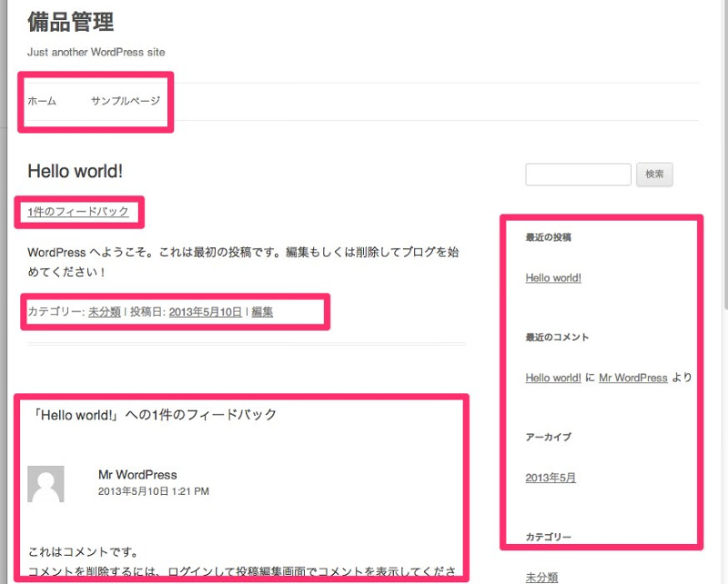Click the 備品管理 site title

[x=71, y=22]
